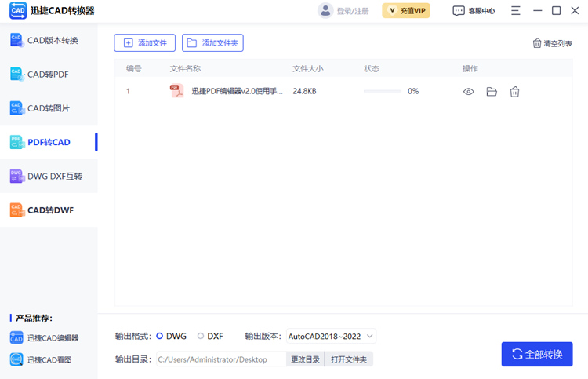Switch to CAD转图片 tab

[x=49, y=108]
